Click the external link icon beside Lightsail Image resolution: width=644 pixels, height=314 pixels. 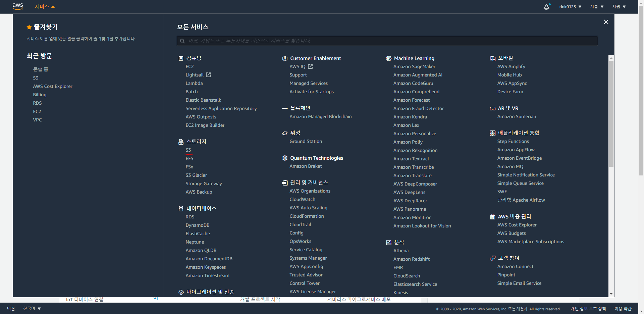coord(208,75)
